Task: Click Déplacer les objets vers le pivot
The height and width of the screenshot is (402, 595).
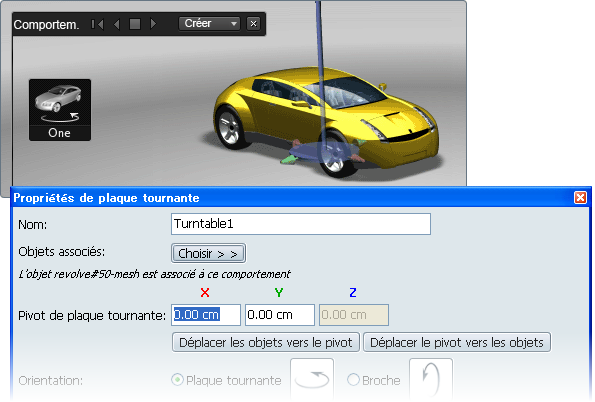Action: pyautogui.click(x=266, y=342)
